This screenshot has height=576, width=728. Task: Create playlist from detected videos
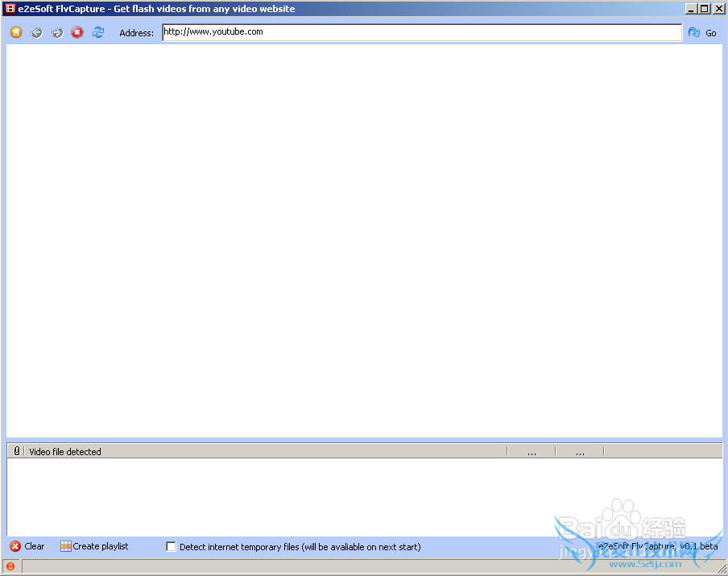pos(101,546)
